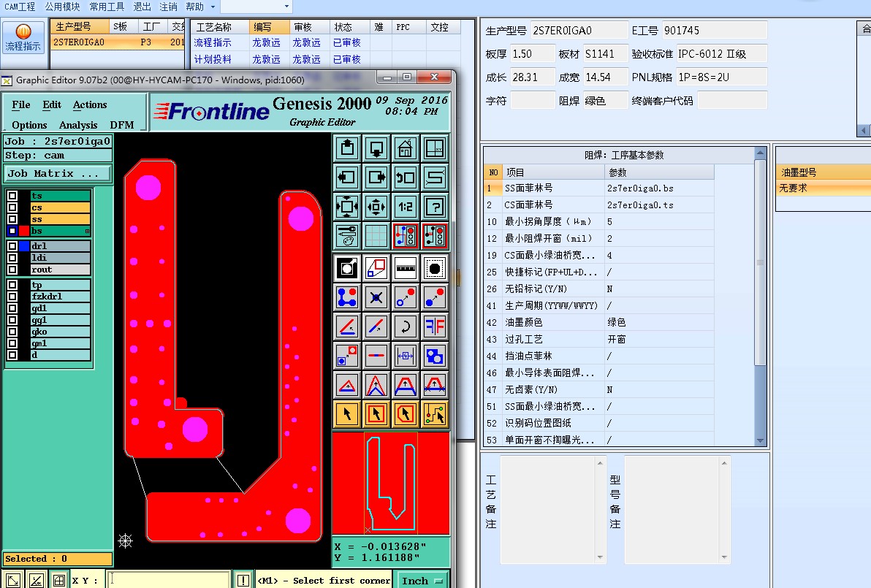This screenshot has width=871, height=588.
Task: Open the Actions menu
Action: pos(90,105)
